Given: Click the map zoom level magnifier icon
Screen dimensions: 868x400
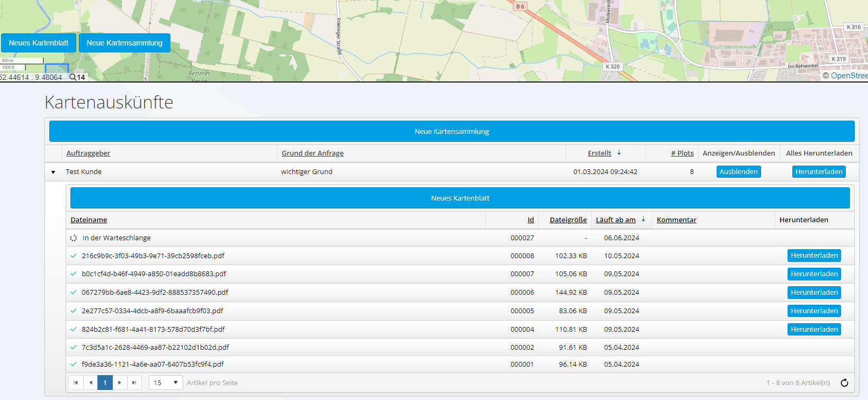Looking at the screenshot, I should (x=73, y=77).
